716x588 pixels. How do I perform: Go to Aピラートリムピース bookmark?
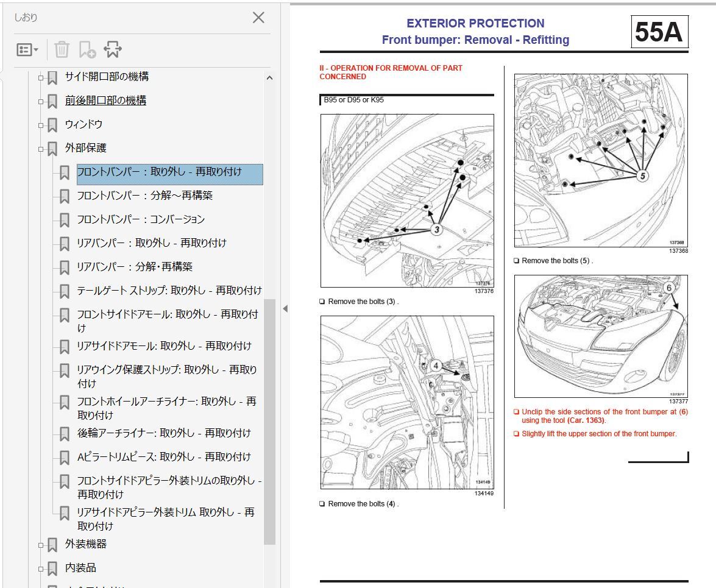163,457
